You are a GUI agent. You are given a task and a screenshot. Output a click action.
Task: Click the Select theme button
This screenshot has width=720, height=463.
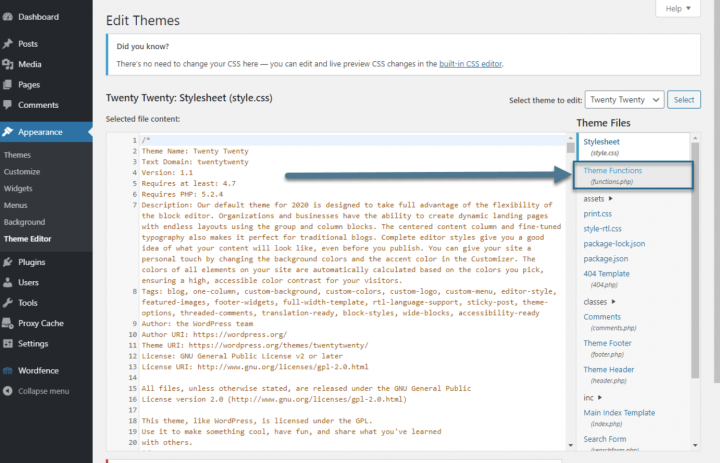[x=684, y=100]
